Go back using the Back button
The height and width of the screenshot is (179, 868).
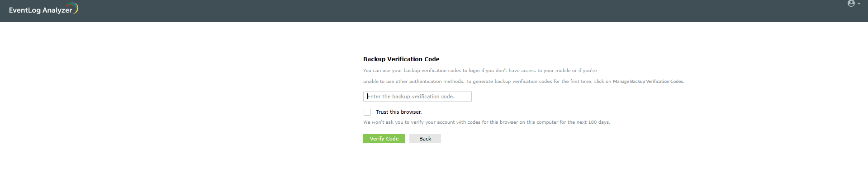pyautogui.click(x=425, y=139)
